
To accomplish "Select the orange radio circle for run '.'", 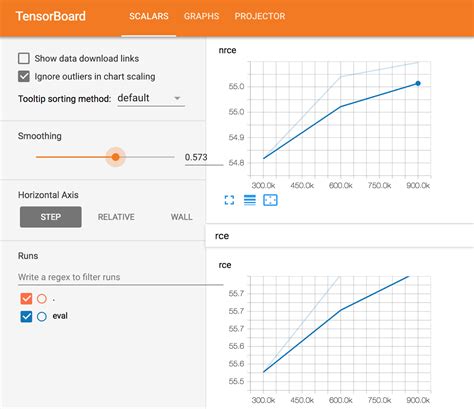I will point(42,299).
